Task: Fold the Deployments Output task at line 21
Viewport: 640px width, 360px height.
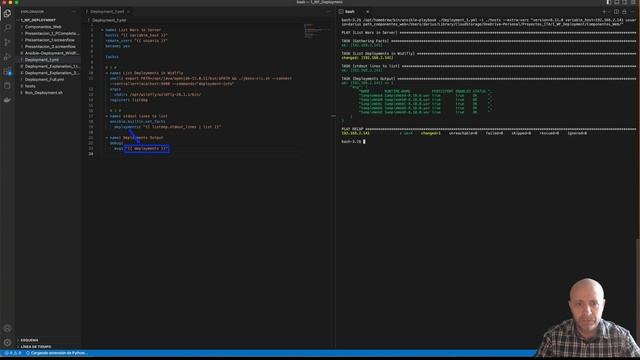Action: 107,138
